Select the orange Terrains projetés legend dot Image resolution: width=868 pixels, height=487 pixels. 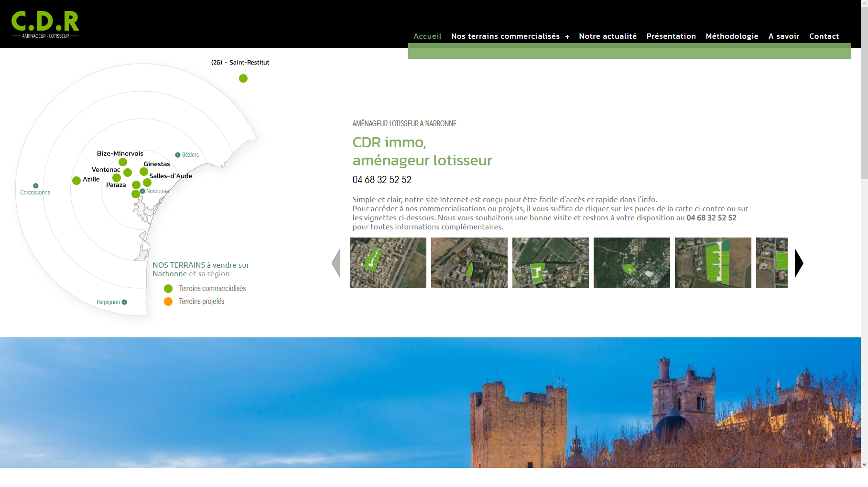(x=168, y=301)
